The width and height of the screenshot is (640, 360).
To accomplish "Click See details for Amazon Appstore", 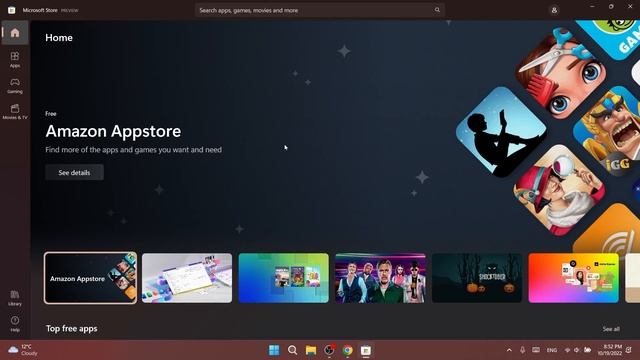I will coord(74,173).
